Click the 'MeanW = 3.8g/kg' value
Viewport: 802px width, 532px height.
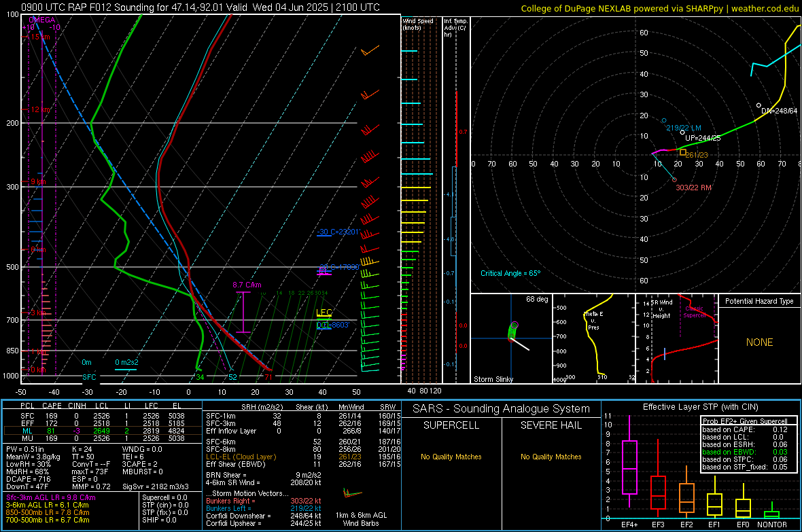coord(33,457)
